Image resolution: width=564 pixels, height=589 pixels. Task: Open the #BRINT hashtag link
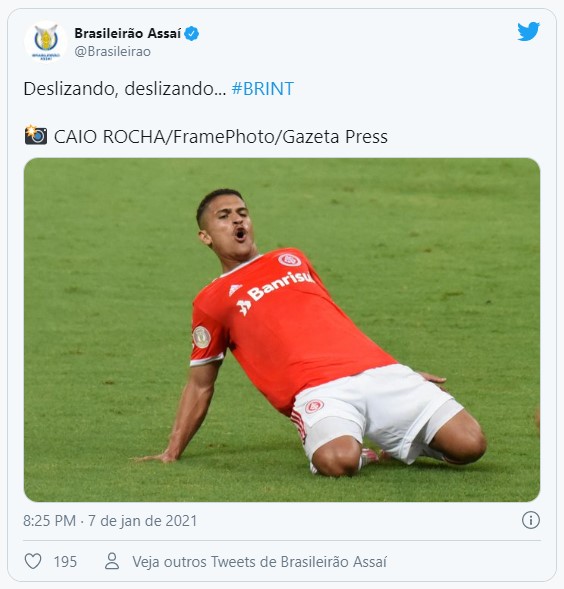[x=263, y=89]
